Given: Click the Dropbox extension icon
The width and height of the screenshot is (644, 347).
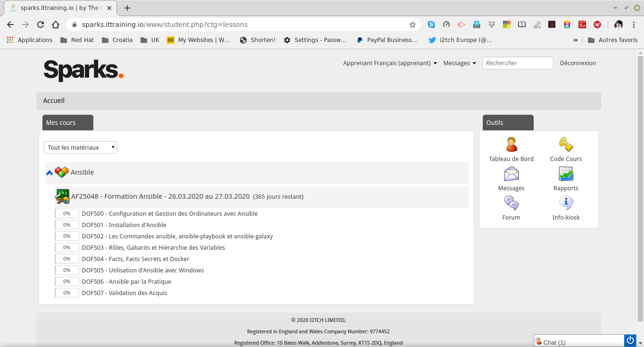Looking at the screenshot, I should pos(492,25).
